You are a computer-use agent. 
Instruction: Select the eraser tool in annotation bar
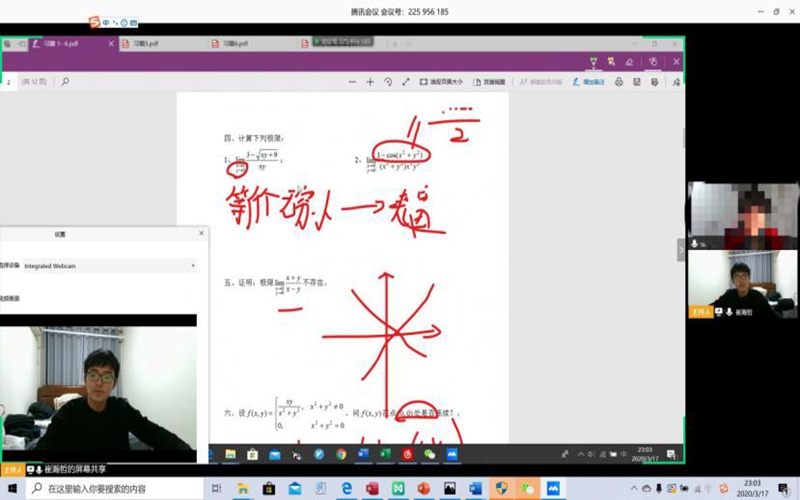coord(629,62)
